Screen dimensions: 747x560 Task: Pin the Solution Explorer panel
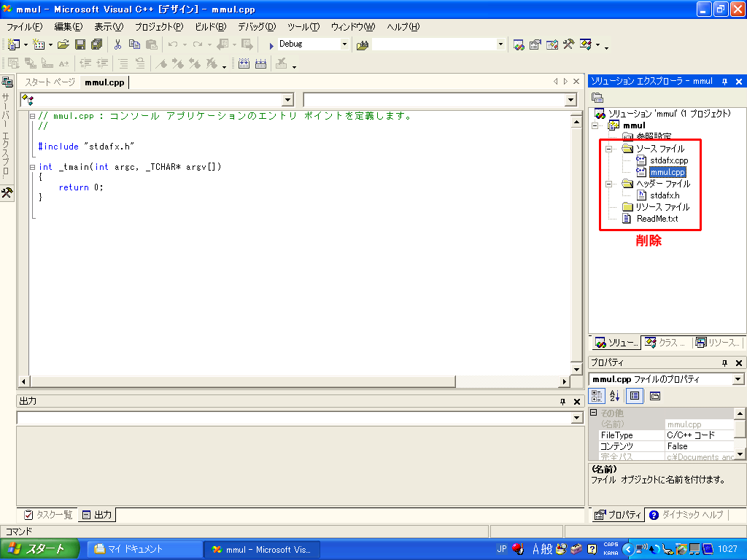pos(724,82)
